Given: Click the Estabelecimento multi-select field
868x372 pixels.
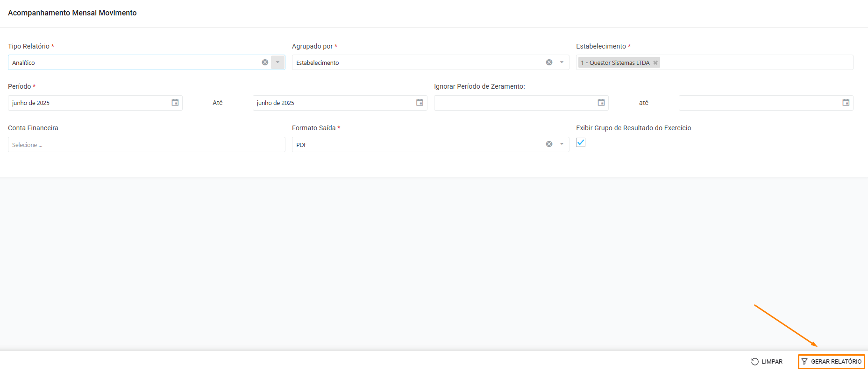Looking at the screenshot, I should 756,63.
